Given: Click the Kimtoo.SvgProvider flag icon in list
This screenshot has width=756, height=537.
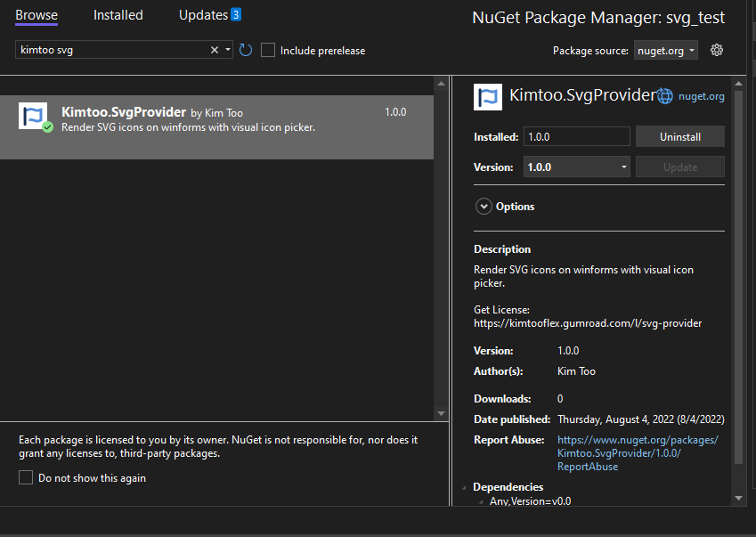Looking at the screenshot, I should click(33, 117).
